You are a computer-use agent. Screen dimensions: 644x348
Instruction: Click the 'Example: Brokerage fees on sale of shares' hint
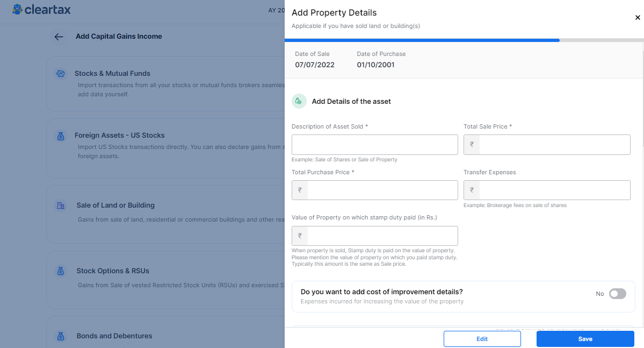pyautogui.click(x=515, y=205)
